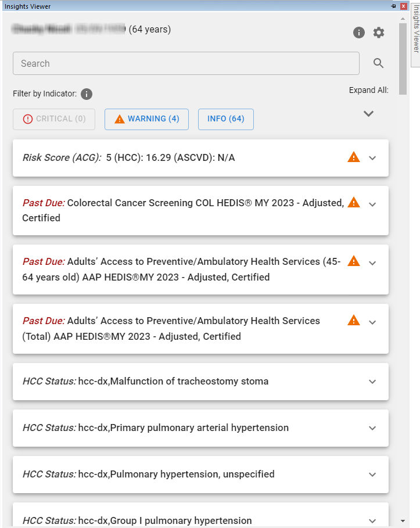Expand Group I pulmonary hypertension HCC card
The image size is (420, 528).
[x=372, y=521]
